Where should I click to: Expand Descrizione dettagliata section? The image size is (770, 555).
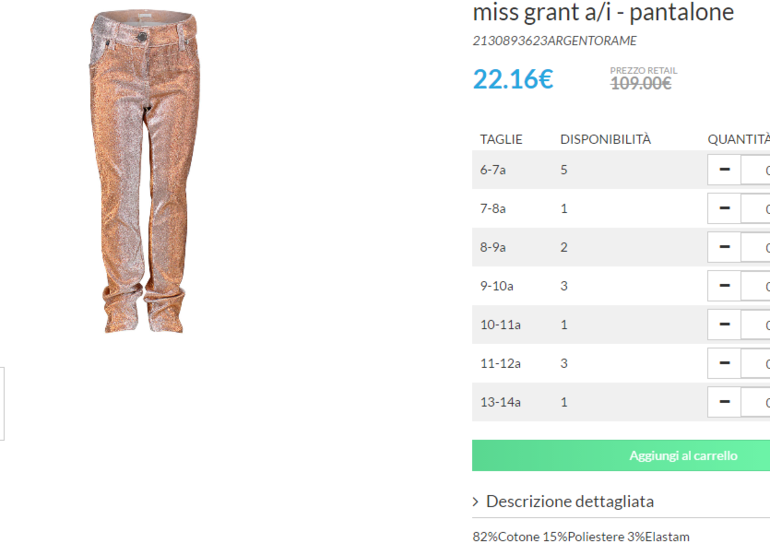point(570,501)
